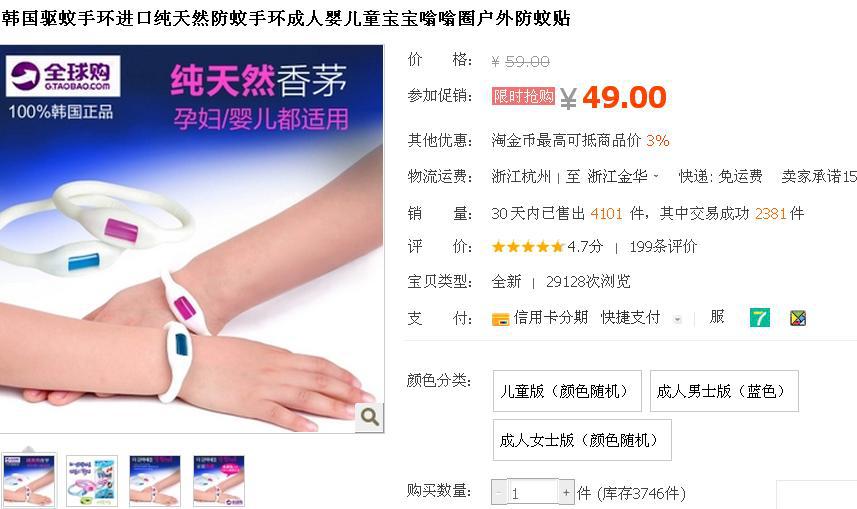
Task: Increase purchase quantity with plus button
Action: point(566,493)
